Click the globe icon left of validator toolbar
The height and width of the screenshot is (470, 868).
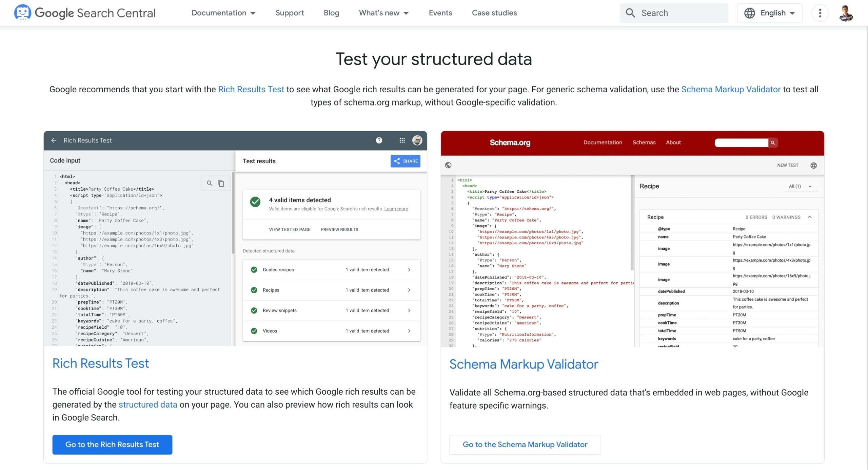coord(448,165)
